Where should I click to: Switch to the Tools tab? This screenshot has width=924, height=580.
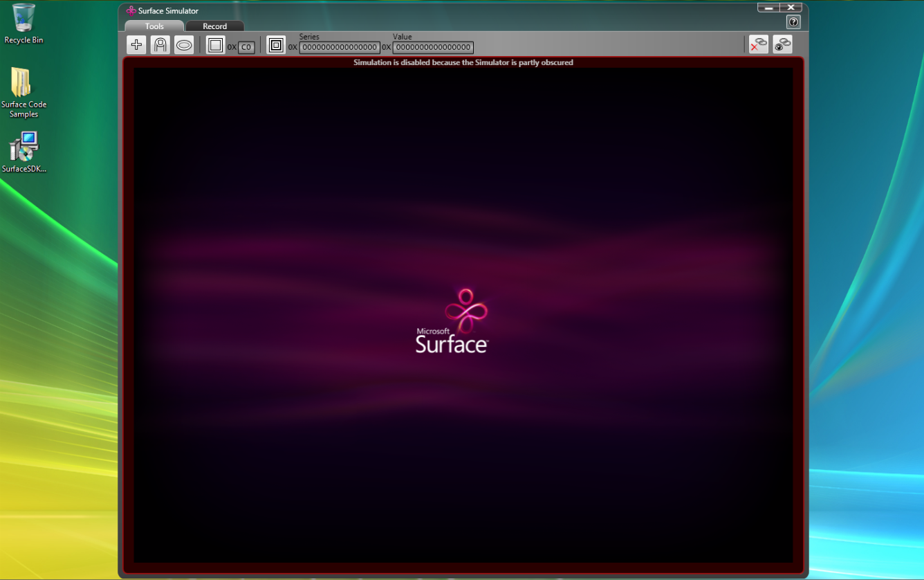point(154,26)
